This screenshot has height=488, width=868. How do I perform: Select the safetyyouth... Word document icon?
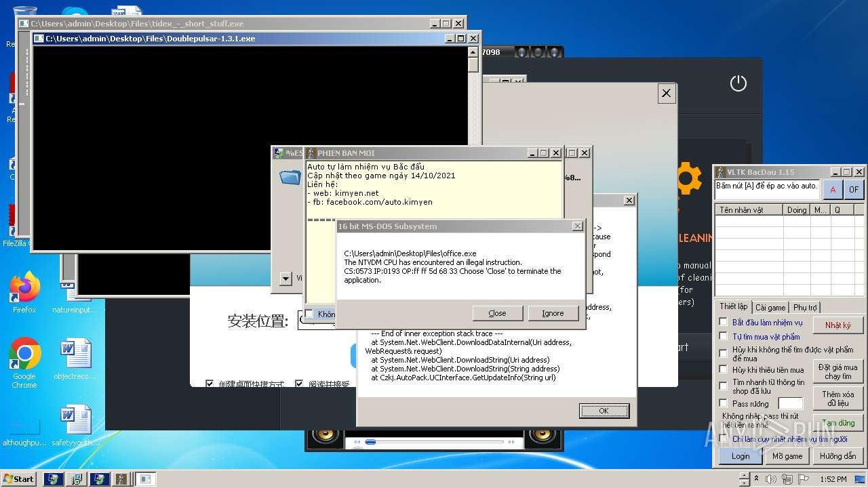click(75, 426)
